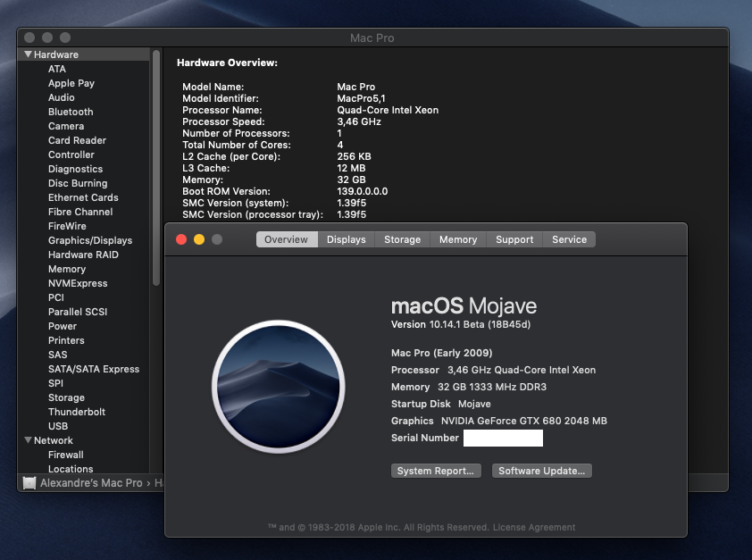Open the Displays tab
Viewport: 752px width, 560px height.
click(347, 239)
